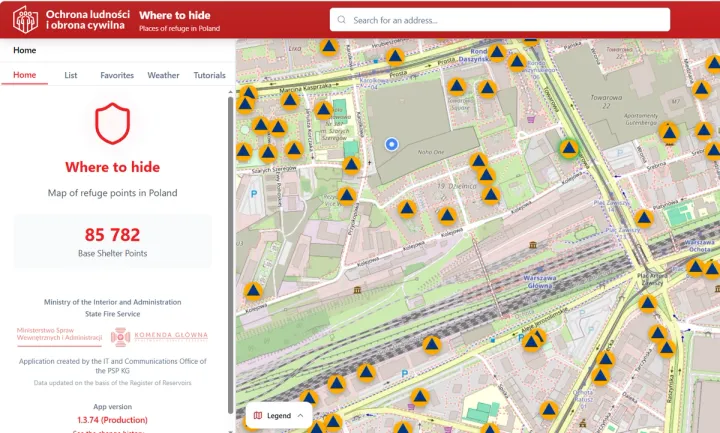This screenshot has width=720, height=433.
Task: Open the Favorites tab
Action: click(117, 75)
